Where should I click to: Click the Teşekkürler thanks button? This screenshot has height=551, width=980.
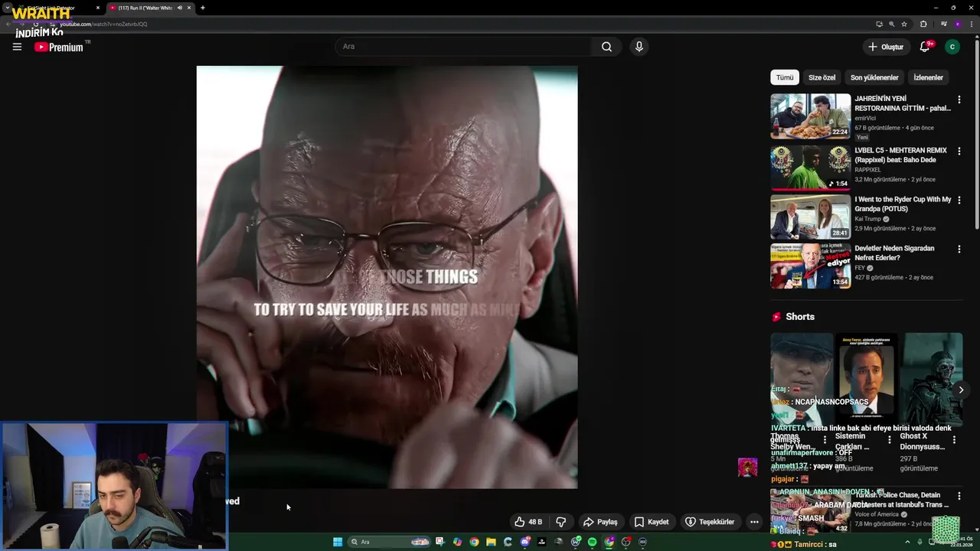[710, 522]
